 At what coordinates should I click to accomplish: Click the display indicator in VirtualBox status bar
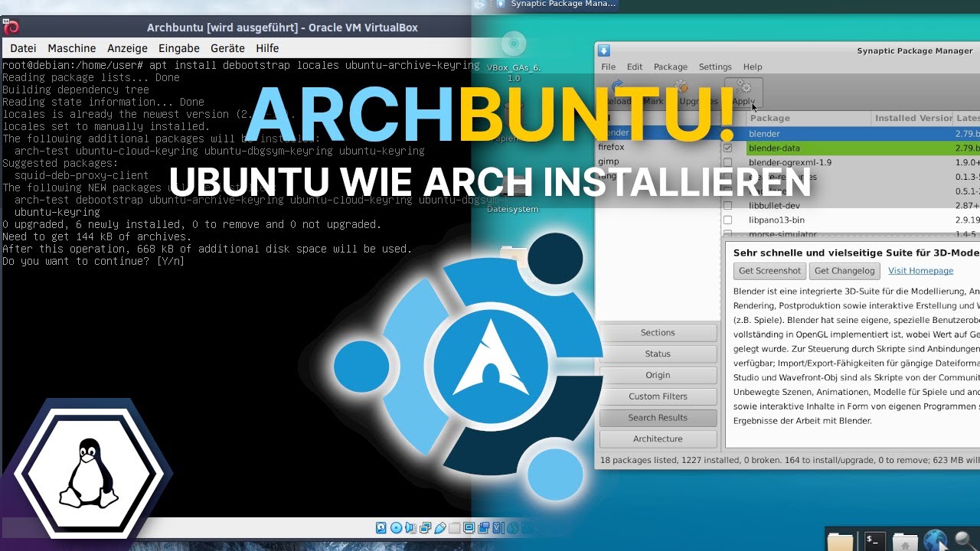(x=469, y=527)
